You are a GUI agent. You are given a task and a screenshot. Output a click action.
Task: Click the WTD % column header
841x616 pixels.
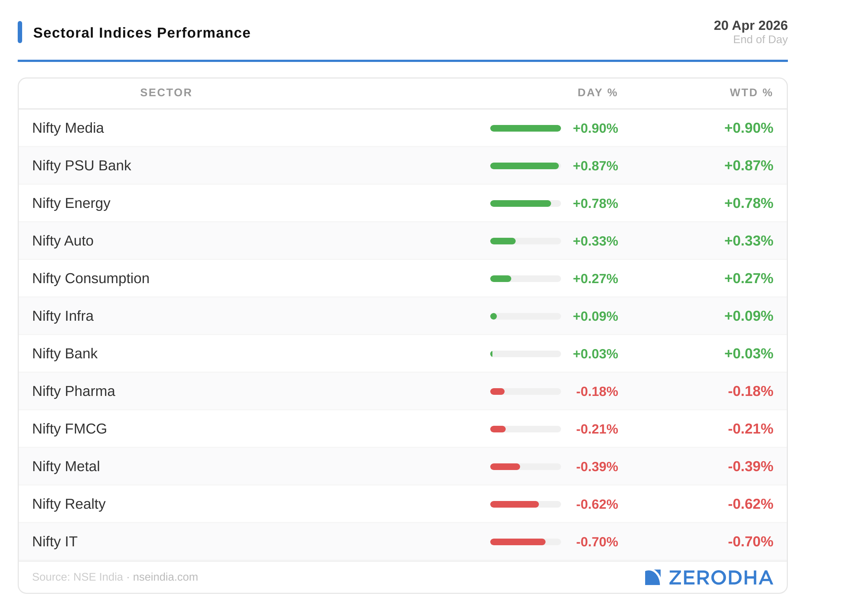coord(751,93)
